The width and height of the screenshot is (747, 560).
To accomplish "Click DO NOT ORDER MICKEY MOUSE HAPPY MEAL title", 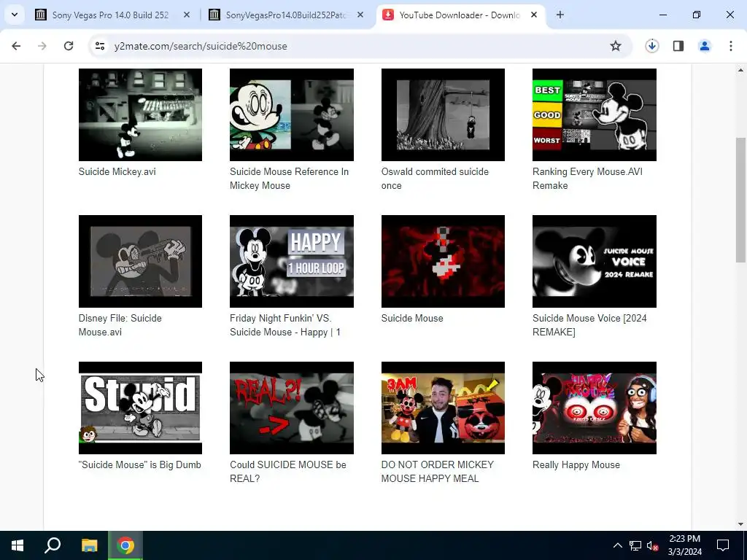I will tap(438, 472).
